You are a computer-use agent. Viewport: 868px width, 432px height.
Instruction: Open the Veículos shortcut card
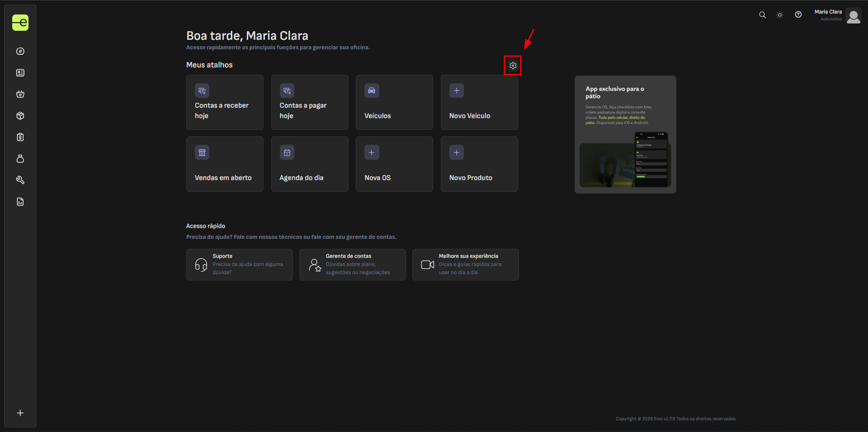pos(394,102)
